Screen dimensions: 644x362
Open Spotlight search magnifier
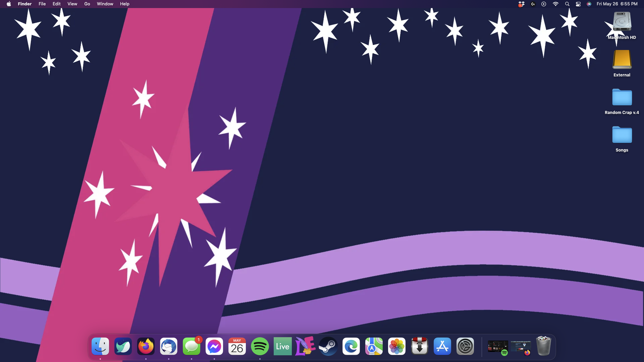tap(567, 4)
